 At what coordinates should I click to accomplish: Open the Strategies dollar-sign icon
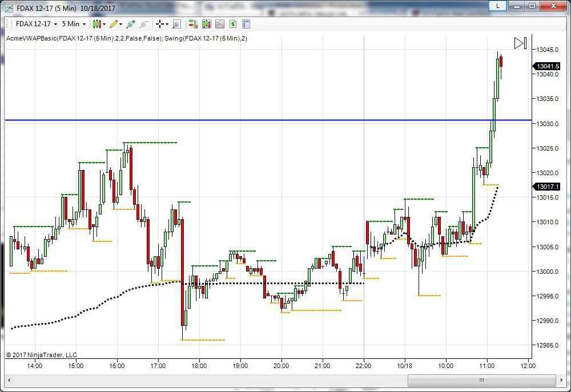point(233,24)
